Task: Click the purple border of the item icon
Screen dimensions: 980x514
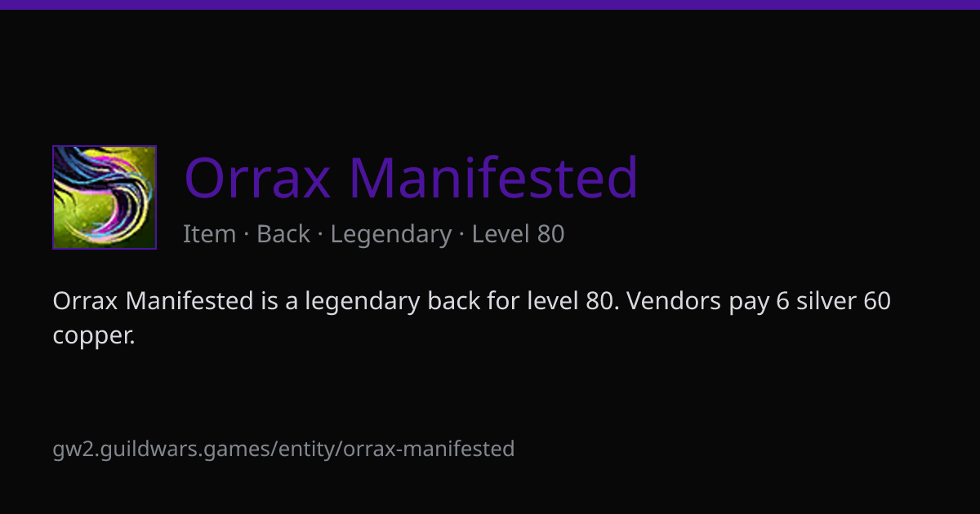Action: coord(54,197)
